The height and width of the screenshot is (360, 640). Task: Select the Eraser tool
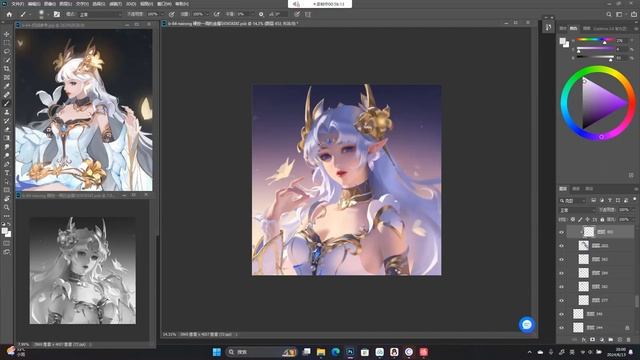(x=7, y=129)
